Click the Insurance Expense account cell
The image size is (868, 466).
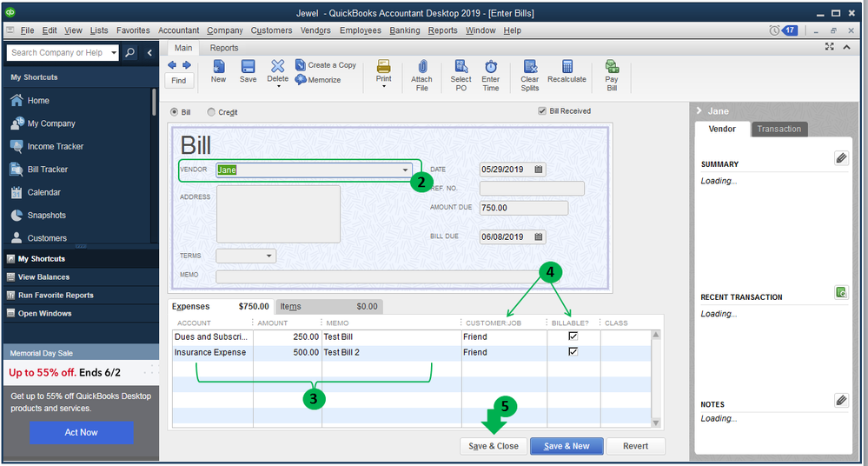click(213, 352)
